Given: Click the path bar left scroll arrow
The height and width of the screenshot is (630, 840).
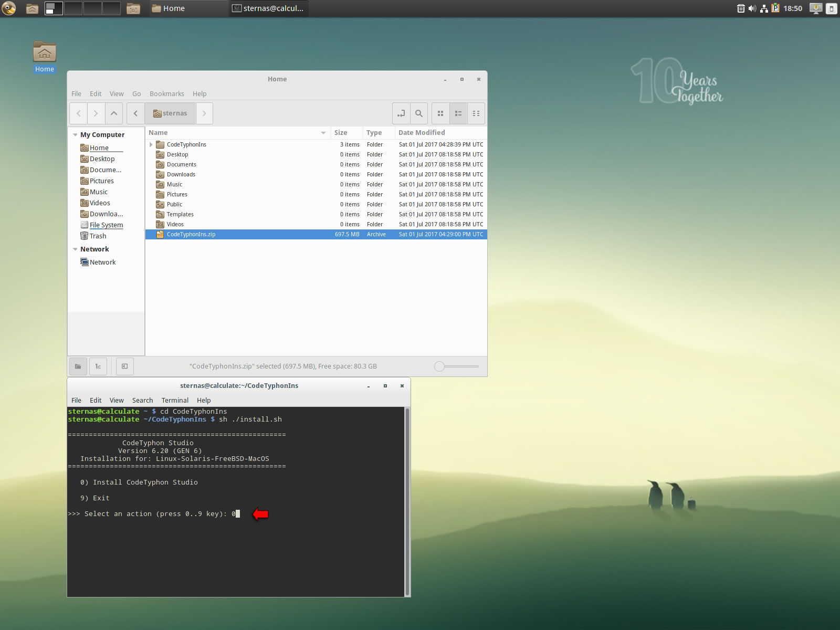Looking at the screenshot, I should (135, 113).
